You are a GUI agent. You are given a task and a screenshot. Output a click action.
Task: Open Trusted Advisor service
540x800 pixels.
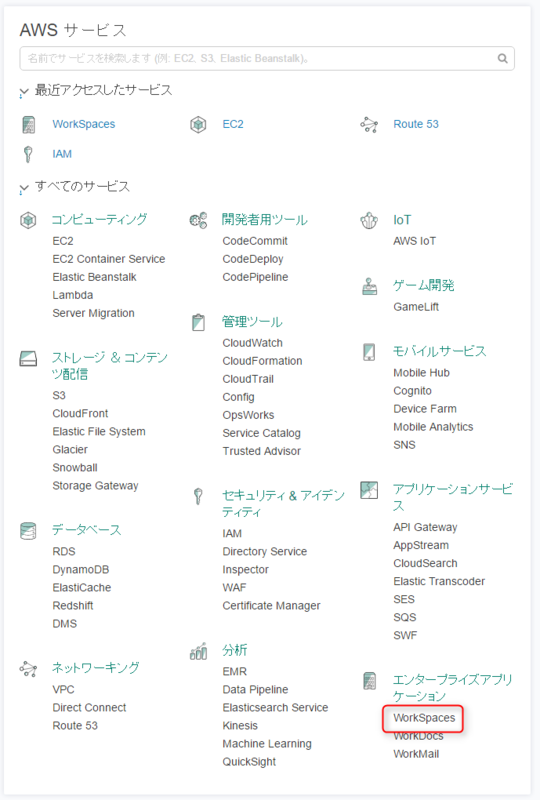261,451
